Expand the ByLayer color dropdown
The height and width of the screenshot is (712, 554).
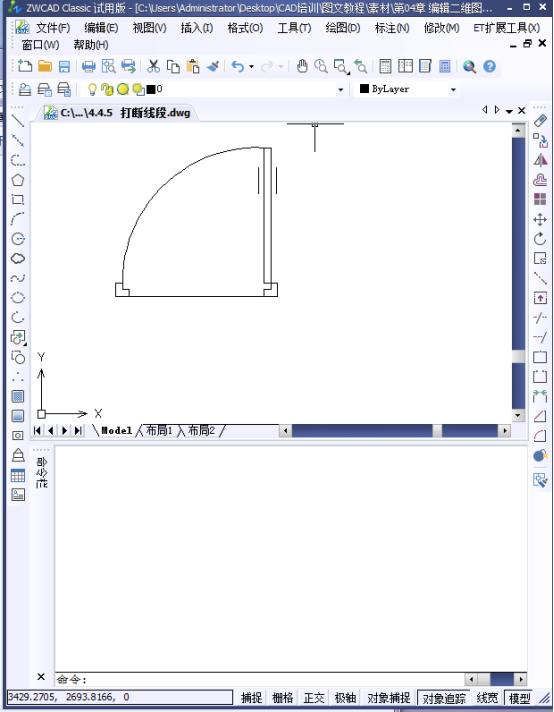(x=453, y=89)
